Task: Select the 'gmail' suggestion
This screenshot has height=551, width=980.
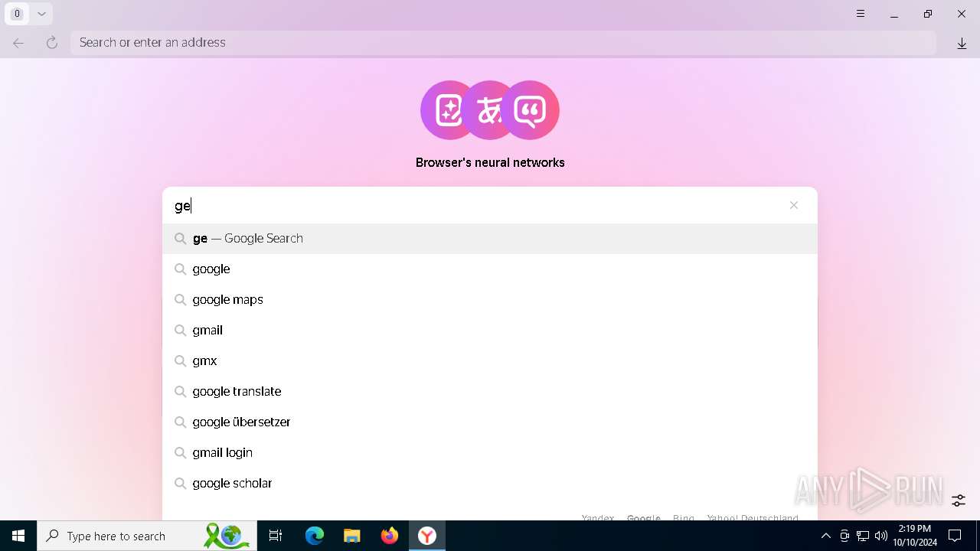Action: [490, 331]
